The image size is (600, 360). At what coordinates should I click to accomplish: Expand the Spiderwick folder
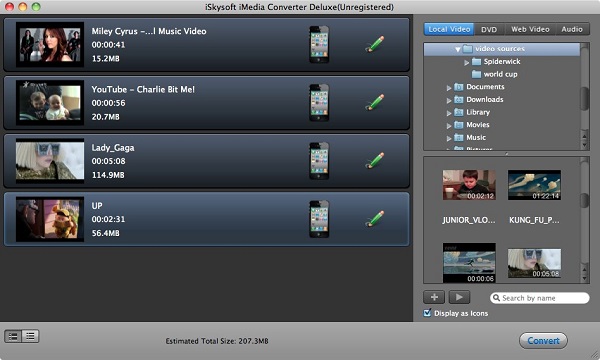[x=466, y=62]
